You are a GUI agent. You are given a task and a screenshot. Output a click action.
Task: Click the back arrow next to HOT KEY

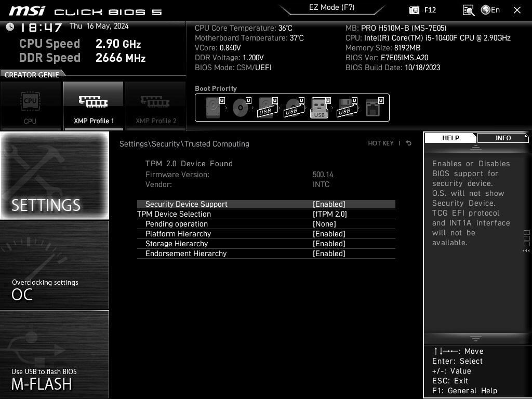(409, 143)
